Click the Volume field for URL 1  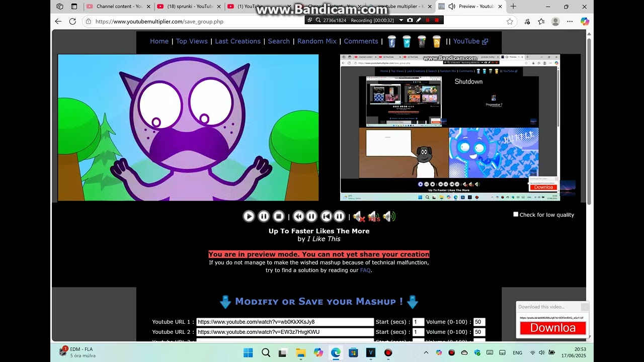pyautogui.click(x=479, y=322)
